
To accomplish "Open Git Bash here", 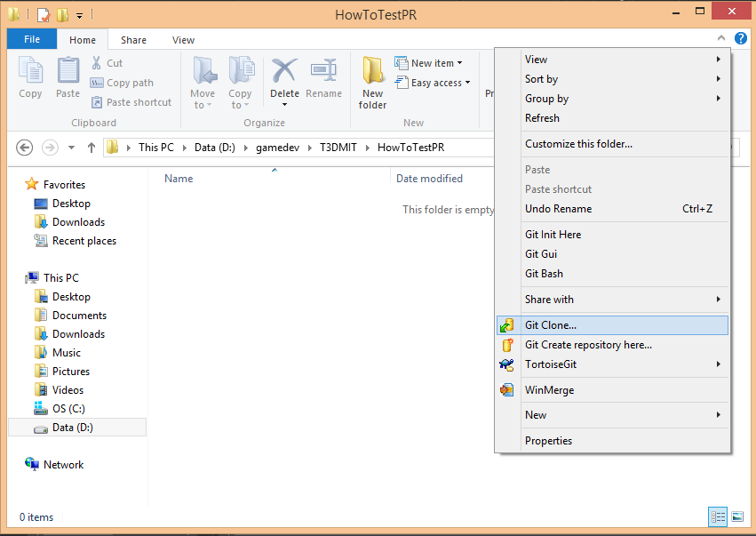I will (612, 274).
